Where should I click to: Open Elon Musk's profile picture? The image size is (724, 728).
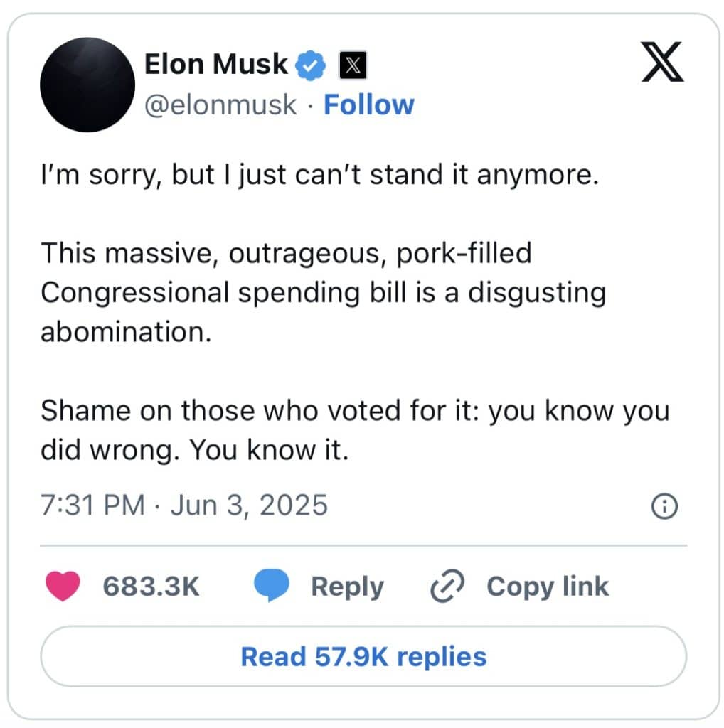tap(87, 85)
